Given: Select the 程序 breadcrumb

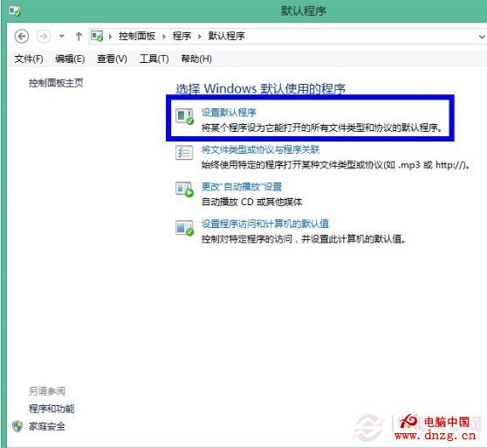Looking at the screenshot, I should coord(182,36).
